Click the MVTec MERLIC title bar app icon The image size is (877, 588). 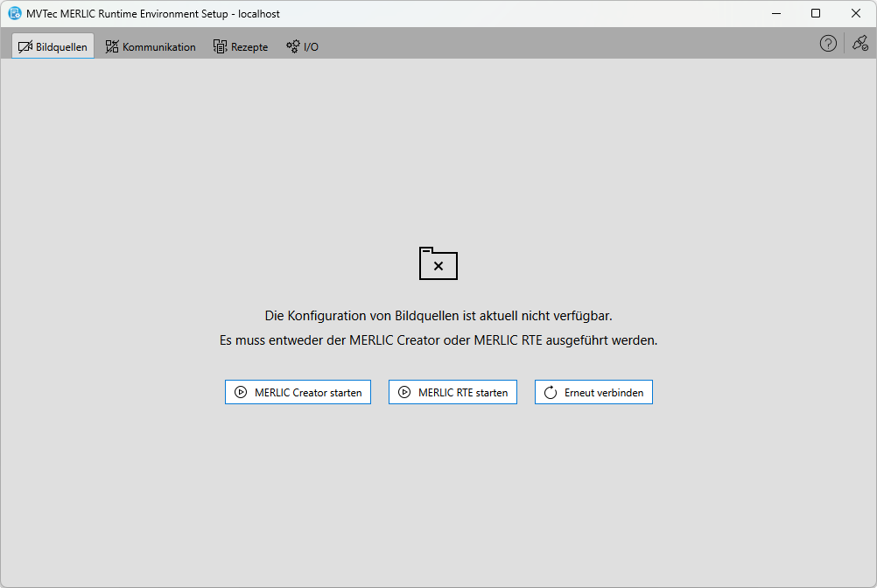[x=15, y=14]
